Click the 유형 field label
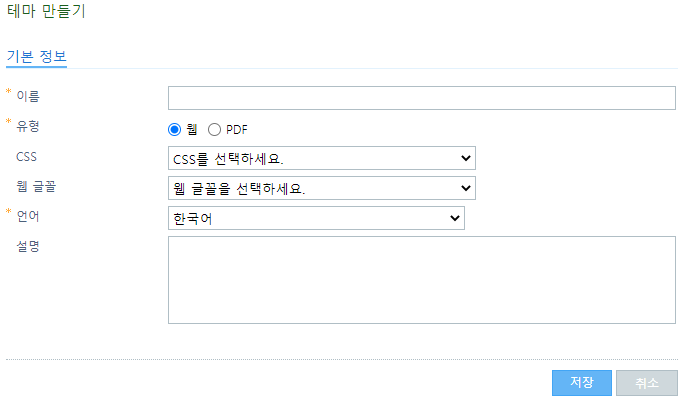 click(28, 126)
